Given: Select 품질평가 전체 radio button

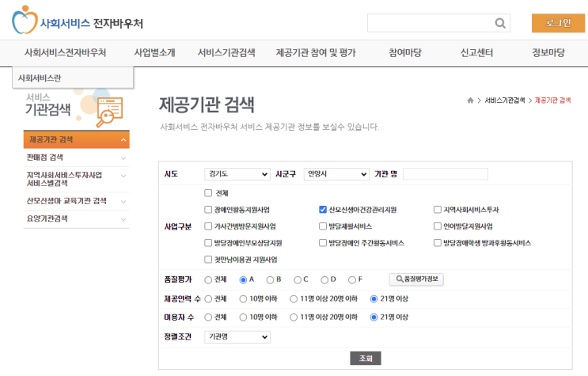Looking at the screenshot, I should 208,280.
